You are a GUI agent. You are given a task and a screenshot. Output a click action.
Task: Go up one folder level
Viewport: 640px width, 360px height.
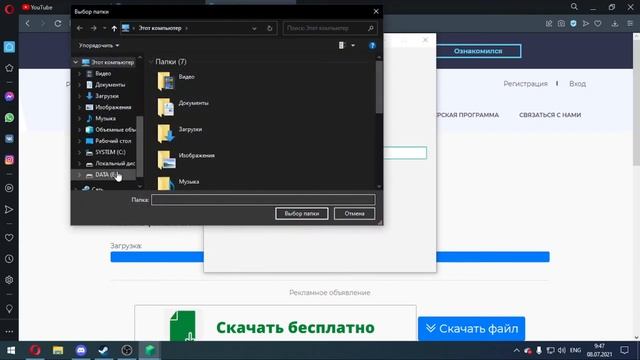(x=114, y=28)
